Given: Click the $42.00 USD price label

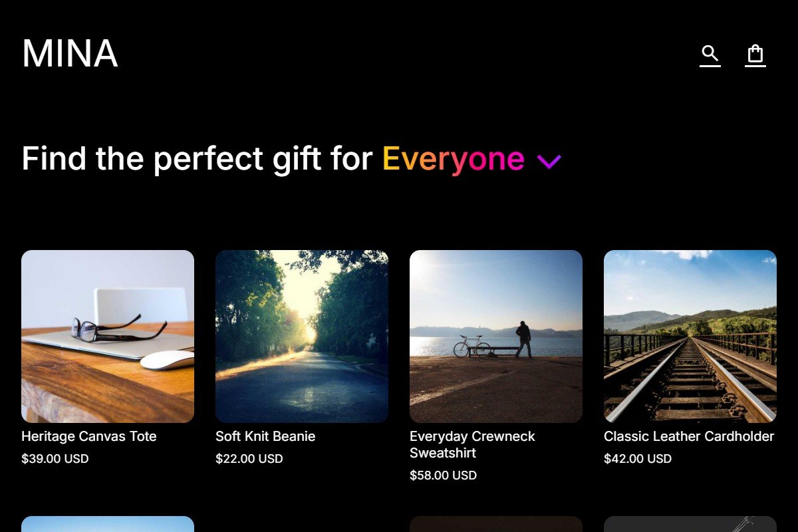Looking at the screenshot, I should pos(638,459).
